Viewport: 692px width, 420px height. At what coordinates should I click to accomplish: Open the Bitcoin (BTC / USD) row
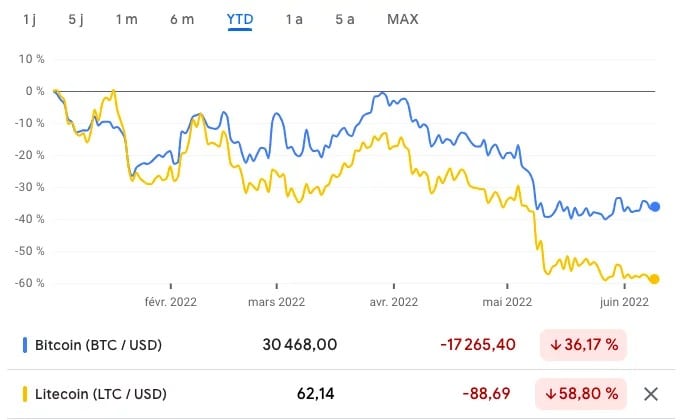click(x=342, y=345)
